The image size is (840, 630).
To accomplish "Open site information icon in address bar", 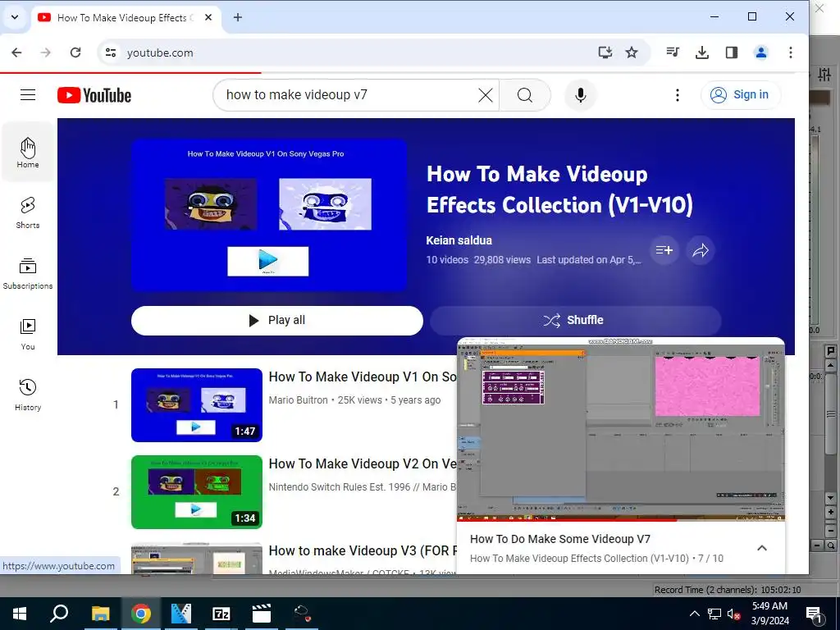I will [x=111, y=52].
